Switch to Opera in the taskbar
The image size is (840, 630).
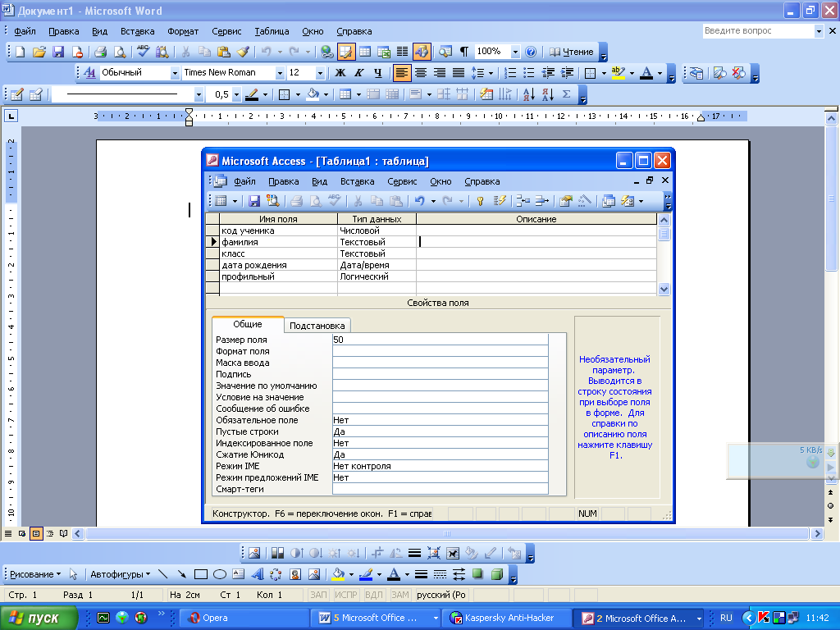click(x=244, y=618)
